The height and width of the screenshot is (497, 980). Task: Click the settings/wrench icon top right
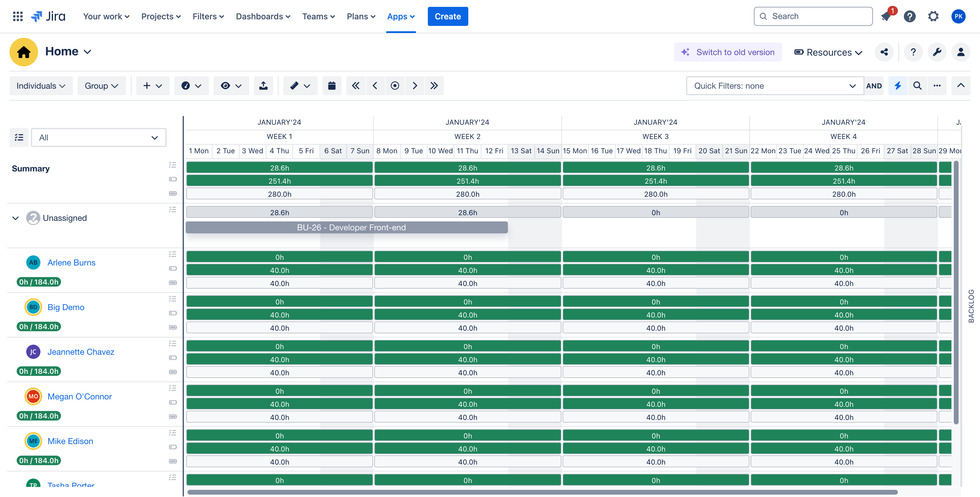pos(937,52)
